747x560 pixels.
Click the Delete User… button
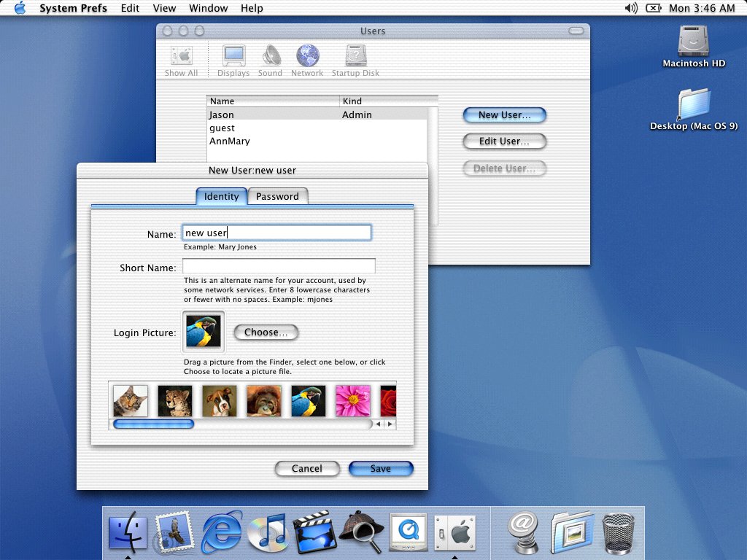click(x=505, y=168)
